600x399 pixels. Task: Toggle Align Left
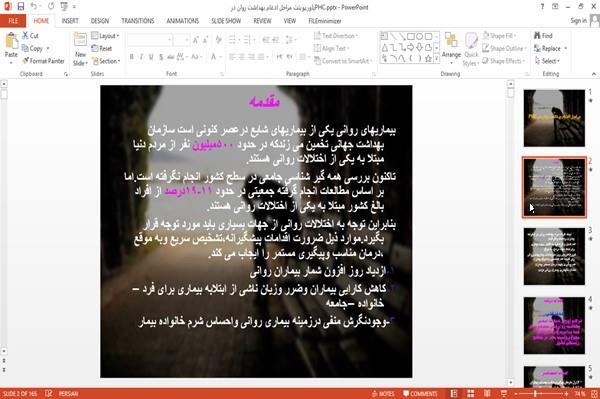tap(232, 57)
